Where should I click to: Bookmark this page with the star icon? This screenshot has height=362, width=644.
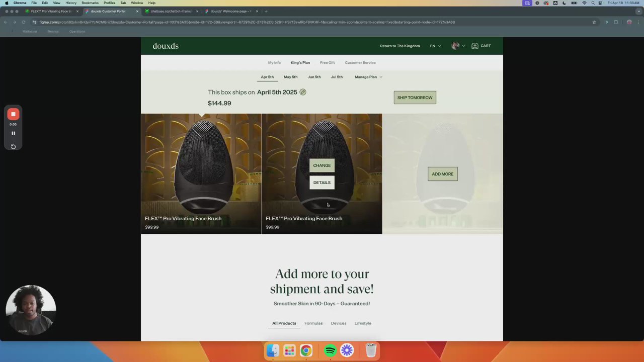[594, 22]
